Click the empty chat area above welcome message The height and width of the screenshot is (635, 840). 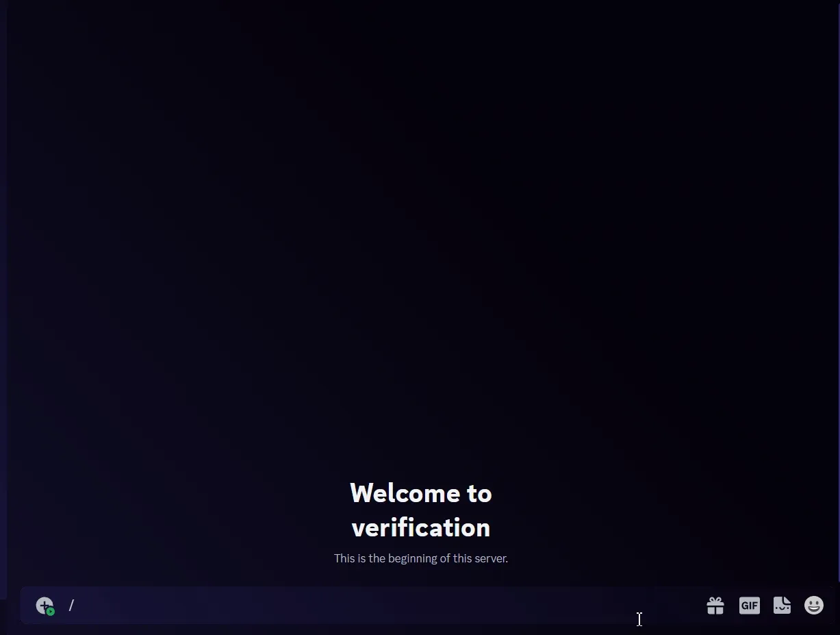click(x=420, y=240)
